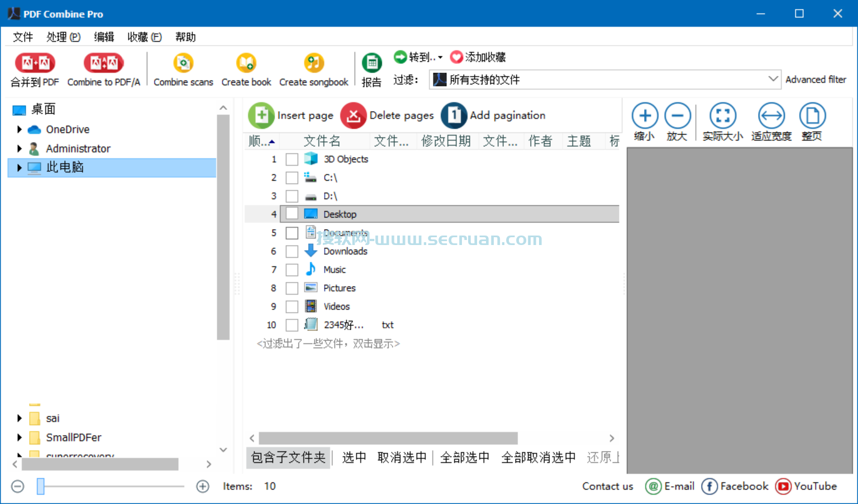Click the 放大 zoom icon in preview

(x=678, y=116)
